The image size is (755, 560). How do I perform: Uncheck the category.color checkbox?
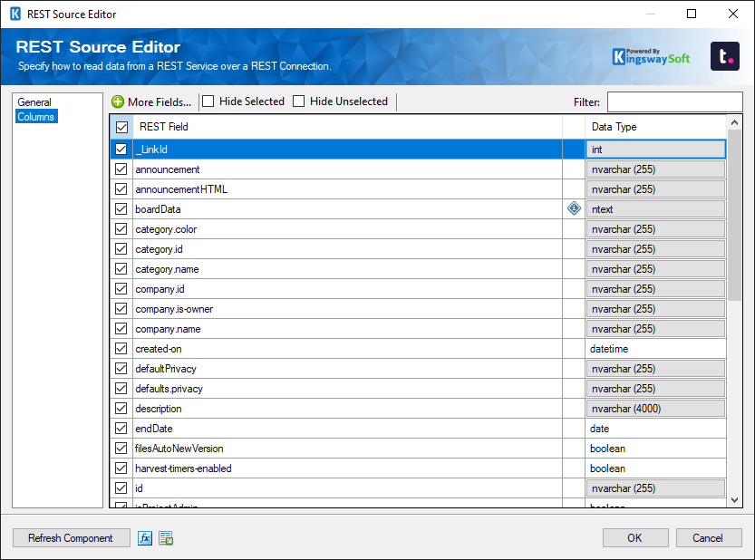tap(121, 228)
